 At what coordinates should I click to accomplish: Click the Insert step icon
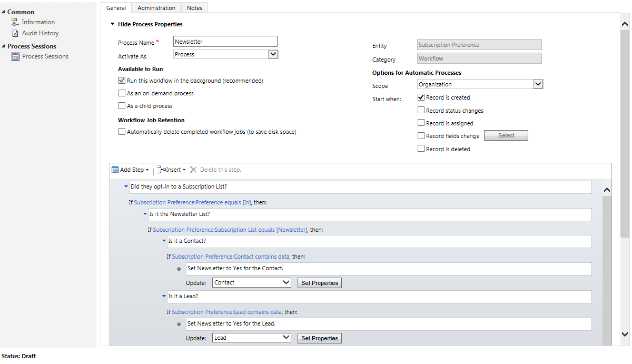tap(161, 170)
